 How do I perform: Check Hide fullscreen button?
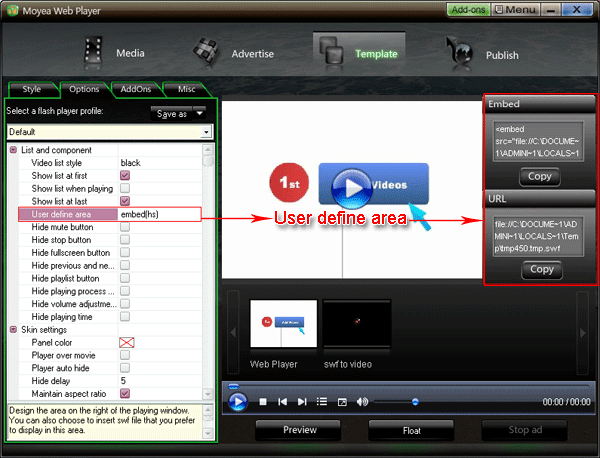[x=125, y=253]
